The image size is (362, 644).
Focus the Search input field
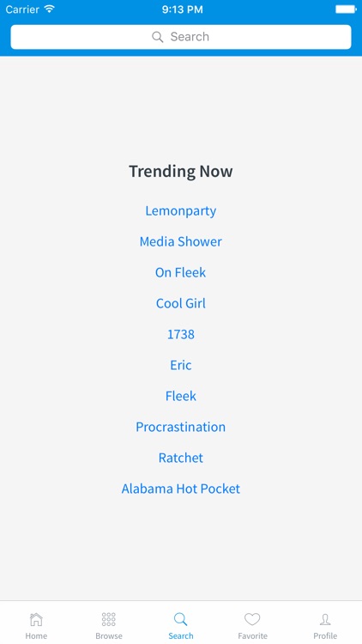[181, 37]
